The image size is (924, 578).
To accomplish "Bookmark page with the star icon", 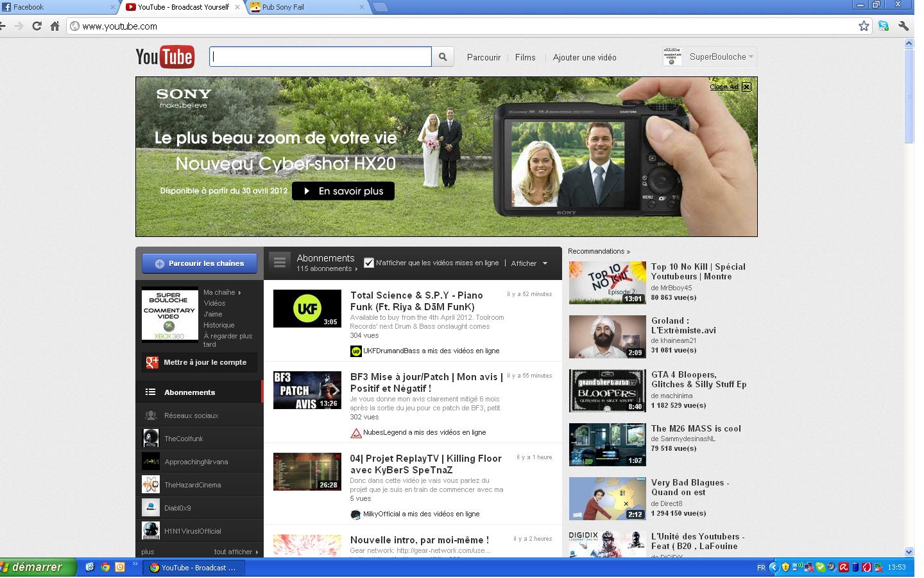I will [864, 26].
